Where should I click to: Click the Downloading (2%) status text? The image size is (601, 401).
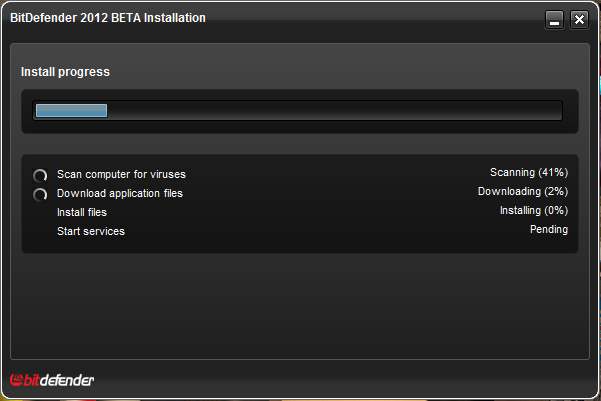click(x=522, y=191)
